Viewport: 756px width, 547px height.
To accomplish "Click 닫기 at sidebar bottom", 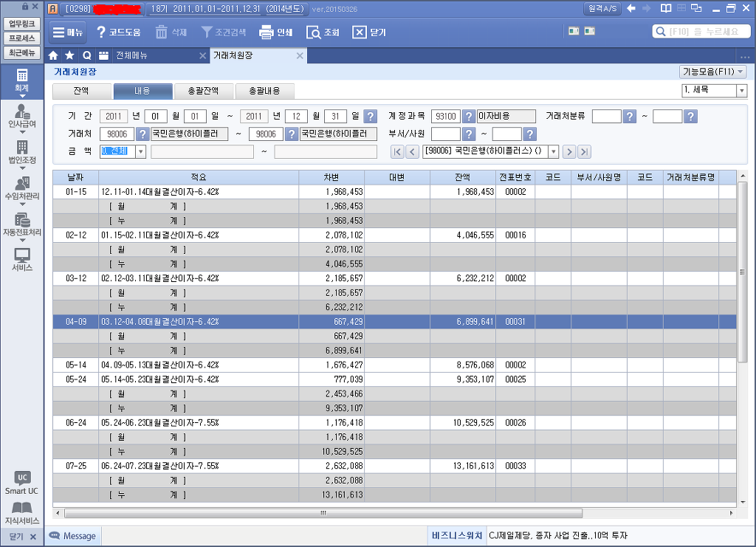I will tap(22, 537).
